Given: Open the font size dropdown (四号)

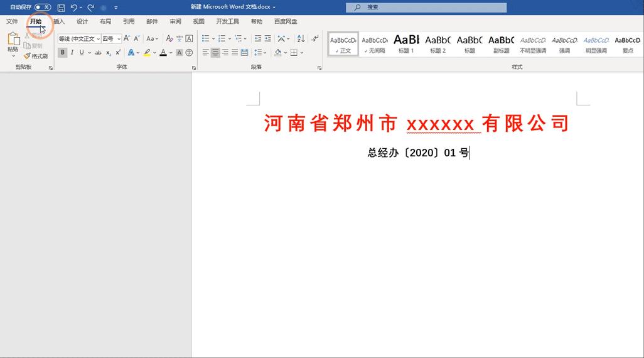Looking at the screenshot, I should [119, 39].
